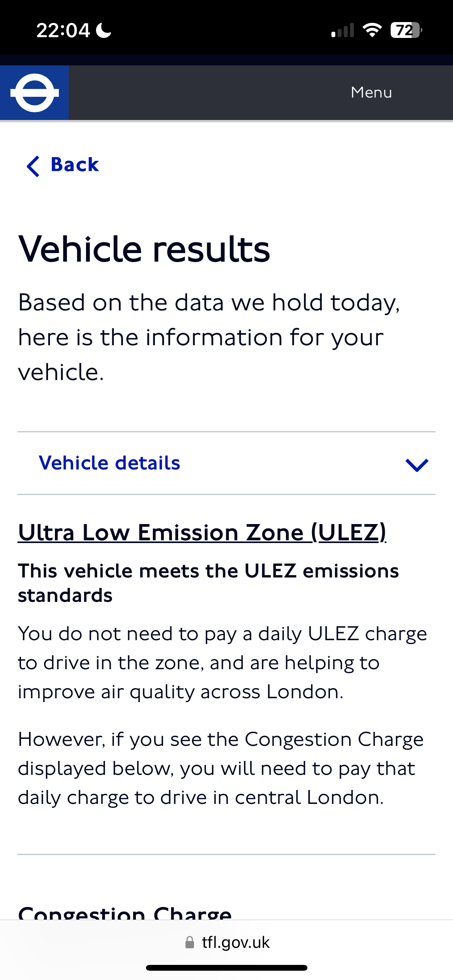Tap the Wi-Fi status icon
The width and height of the screenshot is (453, 980).
click(x=372, y=30)
